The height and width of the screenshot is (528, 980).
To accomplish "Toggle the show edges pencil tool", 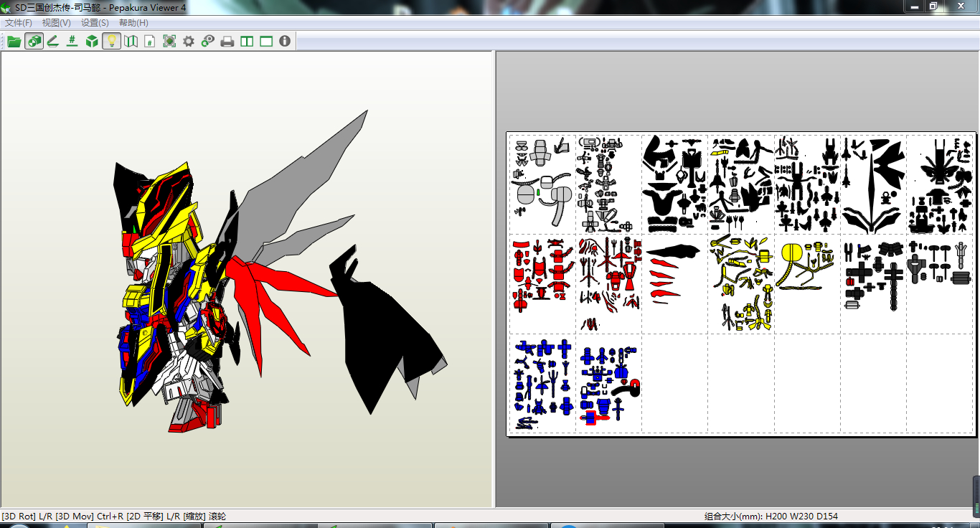I will (53, 41).
